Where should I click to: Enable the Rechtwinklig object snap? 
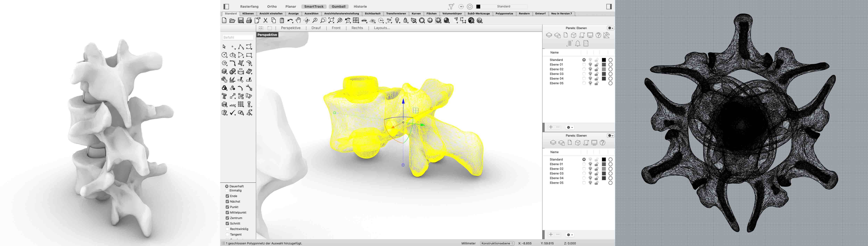point(228,229)
